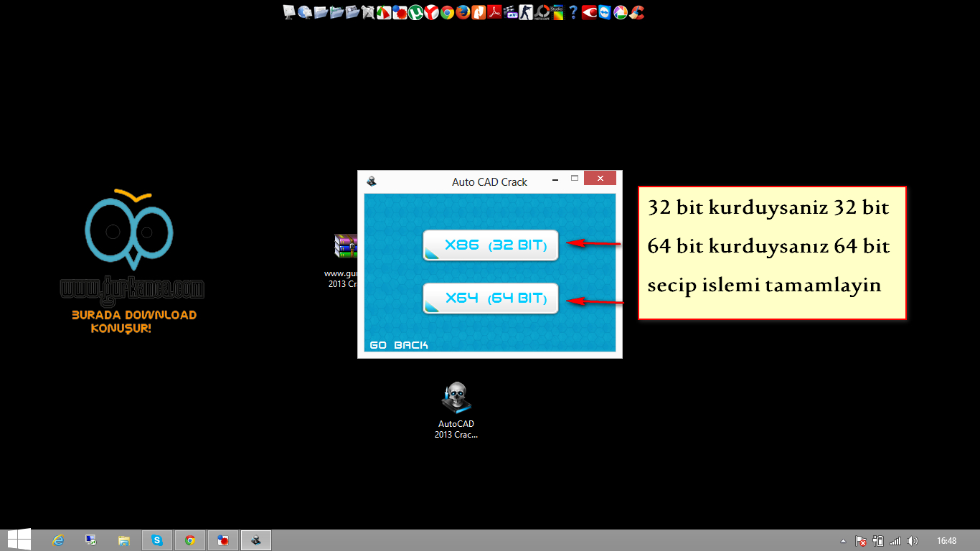Screen dimensions: 980x551
Task: Open File Explorer from the taskbar
Action: (x=124, y=540)
